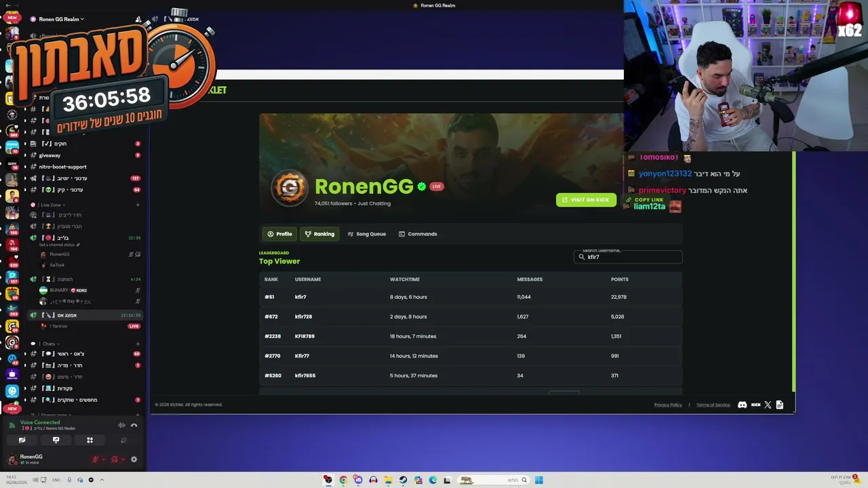Viewport: 868px width, 488px height.
Task: Open File Explorer from the taskbar
Action: click(388, 480)
